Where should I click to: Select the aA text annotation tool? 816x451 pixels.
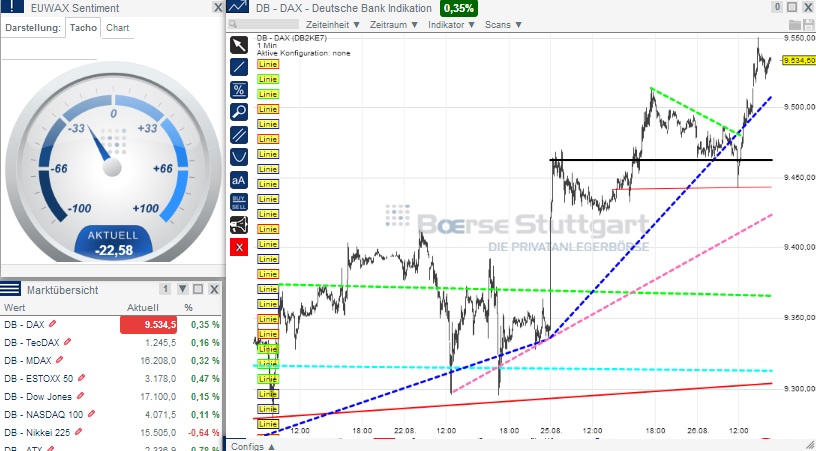point(239,180)
